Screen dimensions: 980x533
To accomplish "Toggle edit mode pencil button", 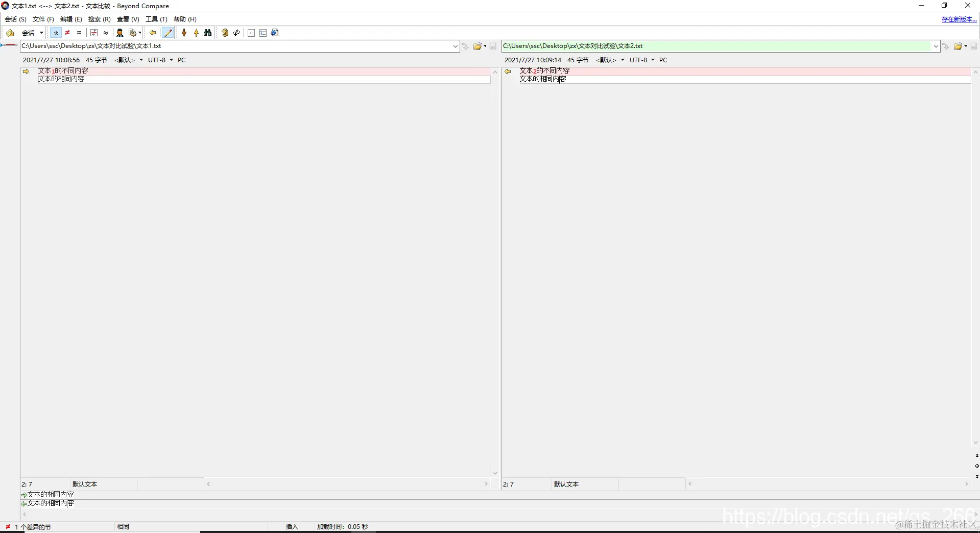I will [x=168, y=33].
